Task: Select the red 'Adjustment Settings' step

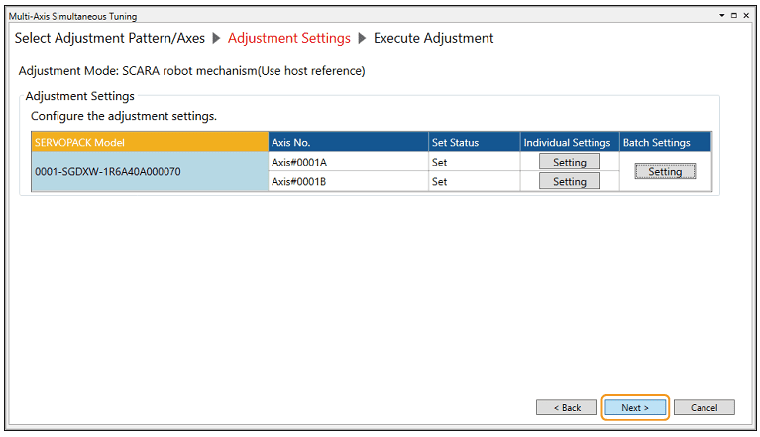Action: 289,38
